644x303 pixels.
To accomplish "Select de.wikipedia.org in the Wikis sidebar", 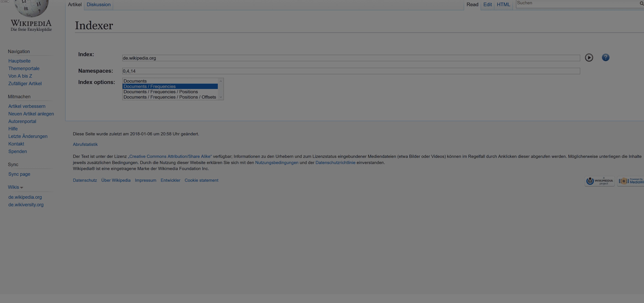I will (25, 197).
